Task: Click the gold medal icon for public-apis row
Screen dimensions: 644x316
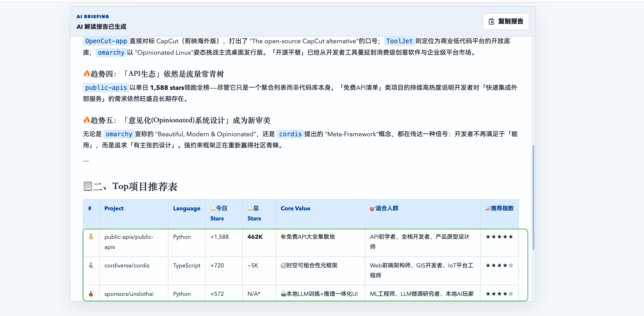Action: pos(91,237)
